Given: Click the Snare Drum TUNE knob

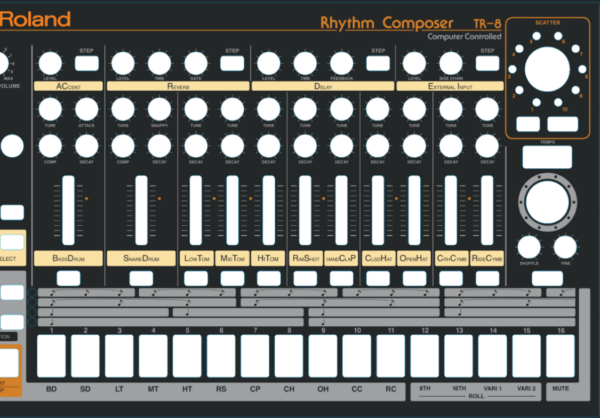Looking at the screenshot, I should pos(123,109).
